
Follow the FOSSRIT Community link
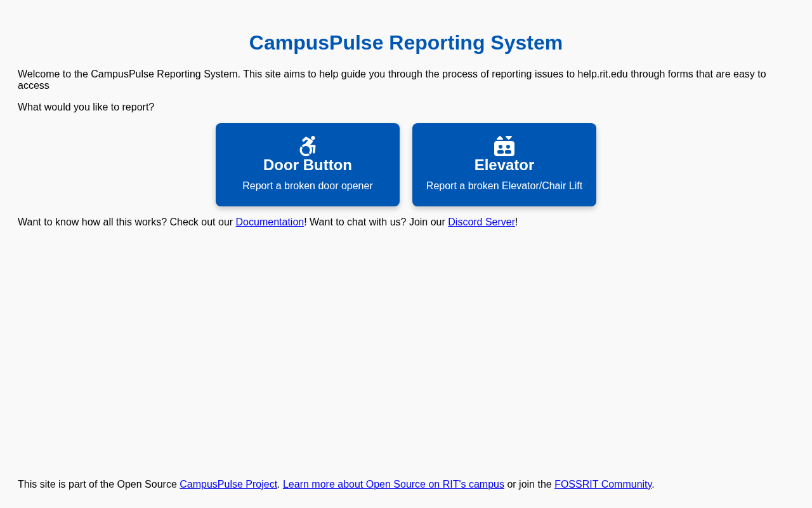(x=603, y=485)
